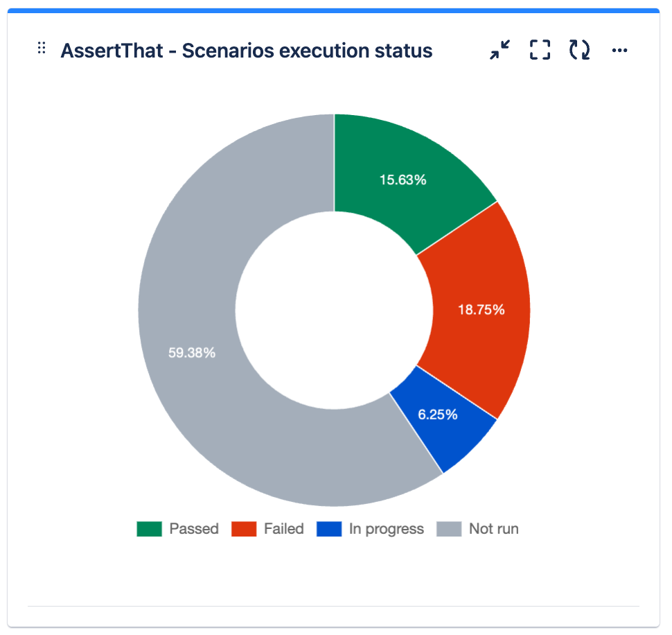Click the drag handle dots beside the title
The width and height of the screenshot is (672, 635).
tap(42, 47)
